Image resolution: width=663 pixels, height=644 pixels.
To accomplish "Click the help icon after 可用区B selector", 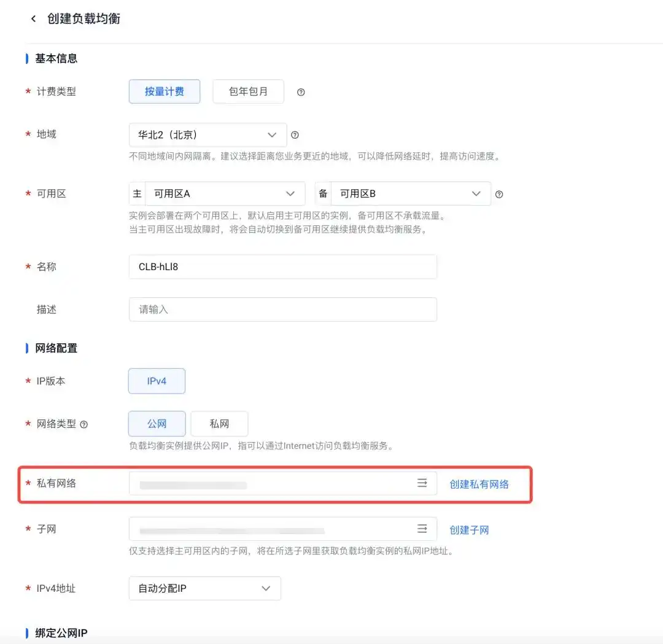I will pyautogui.click(x=499, y=193).
